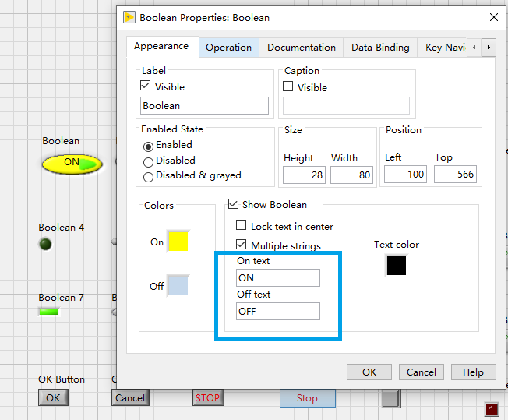508x420 pixels.
Task: Click the OK Button label on front panel
Action: (62, 379)
